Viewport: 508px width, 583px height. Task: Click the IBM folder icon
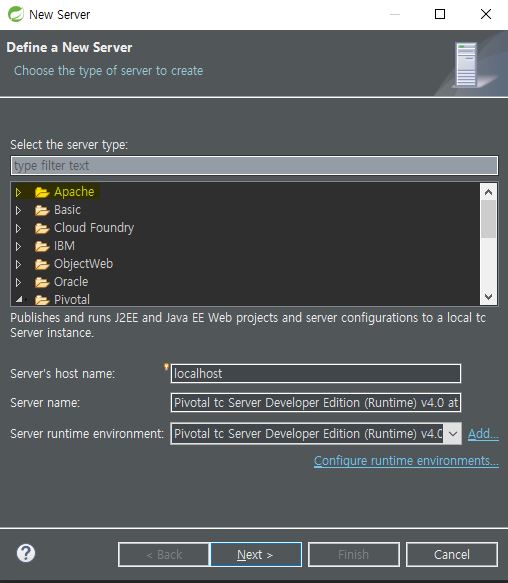coord(42,246)
